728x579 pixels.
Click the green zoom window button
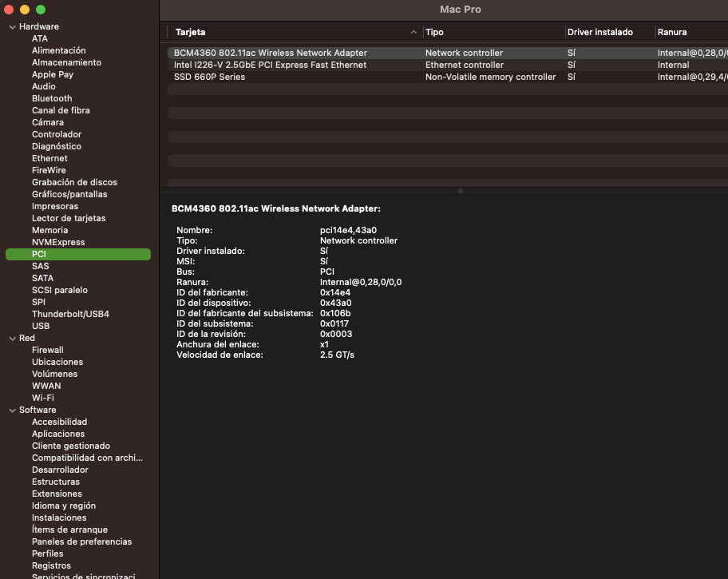coord(41,10)
